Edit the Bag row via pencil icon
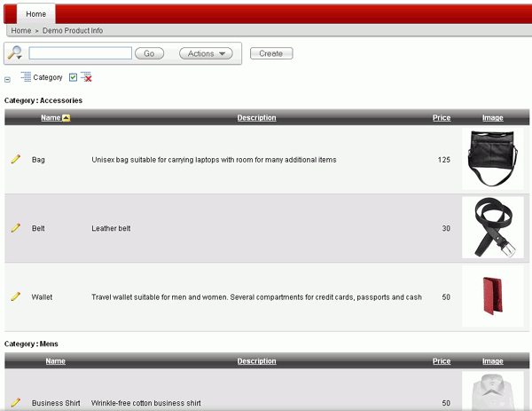This screenshot has height=411, width=532. [16, 159]
